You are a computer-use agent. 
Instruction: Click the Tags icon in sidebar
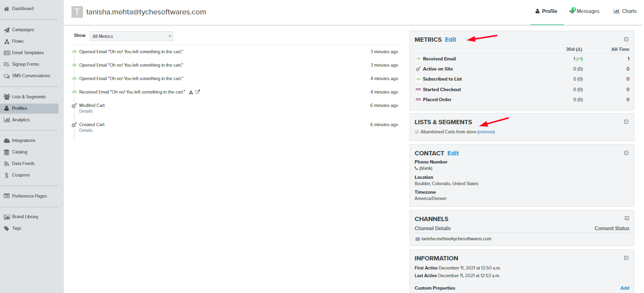[7, 228]
